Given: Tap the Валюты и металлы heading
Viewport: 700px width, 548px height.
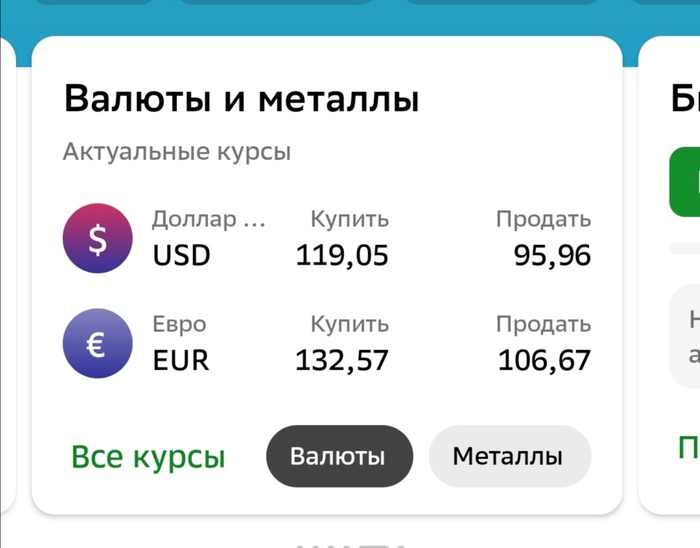Looking at the screenshot, I should click(241, 99).
